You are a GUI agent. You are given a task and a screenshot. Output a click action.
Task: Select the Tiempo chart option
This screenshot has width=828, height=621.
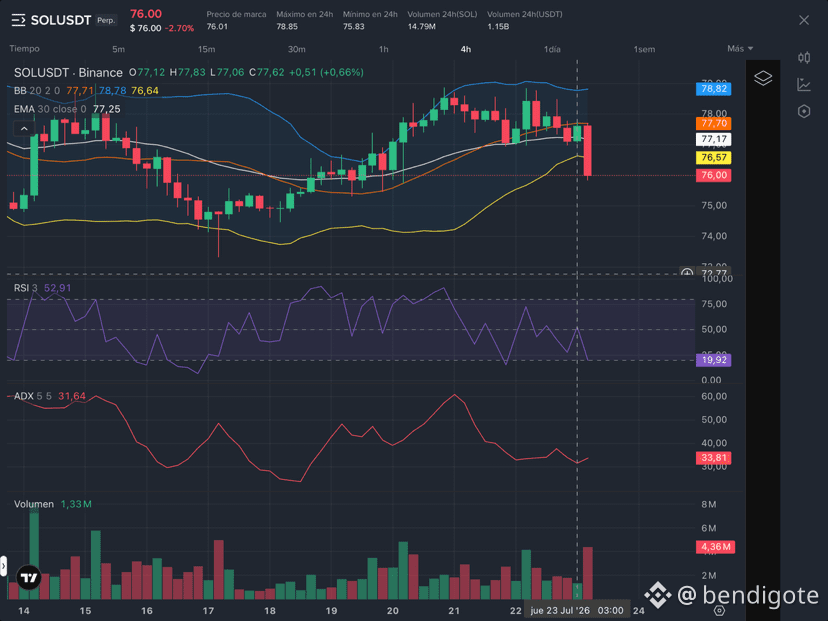(x=24, y=49)
